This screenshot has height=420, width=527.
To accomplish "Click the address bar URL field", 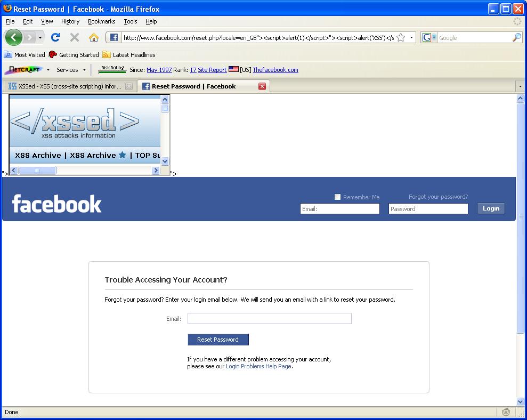I will click(258, 38).
